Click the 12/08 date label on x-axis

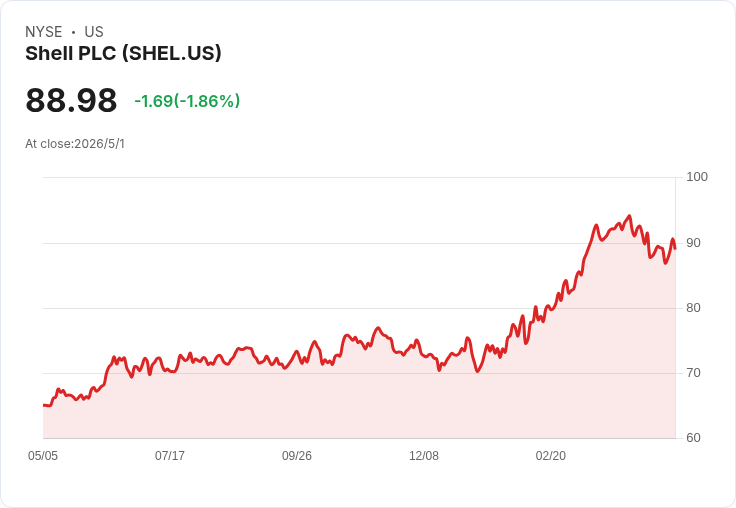point(424,456)
